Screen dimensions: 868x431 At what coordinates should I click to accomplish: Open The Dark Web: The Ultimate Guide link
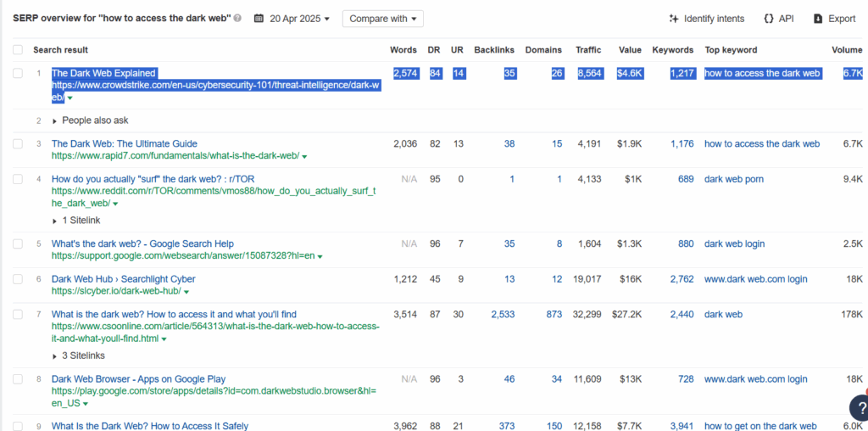click(x=125, y=143)
